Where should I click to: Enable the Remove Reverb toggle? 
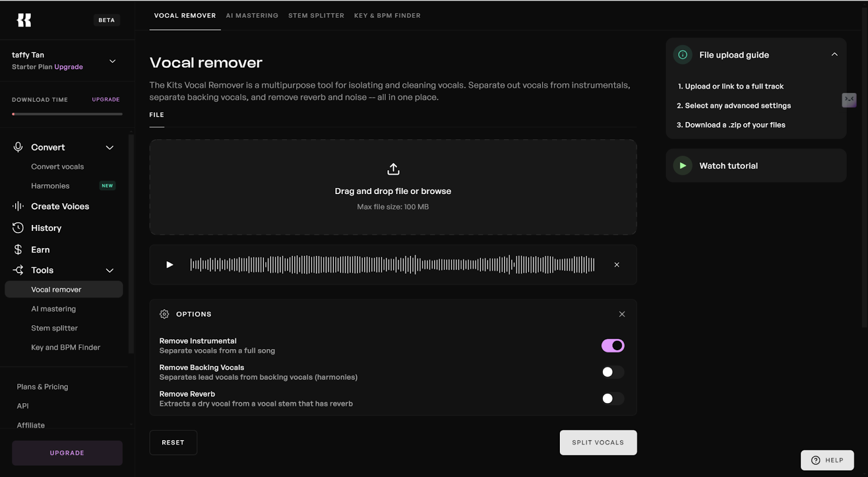tap(613, 398)
